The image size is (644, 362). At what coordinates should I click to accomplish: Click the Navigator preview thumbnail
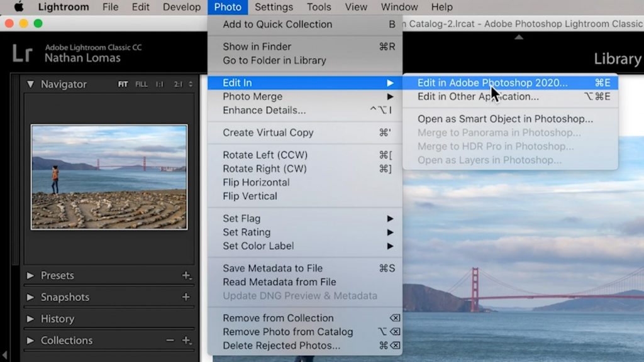tap(109, 177)
